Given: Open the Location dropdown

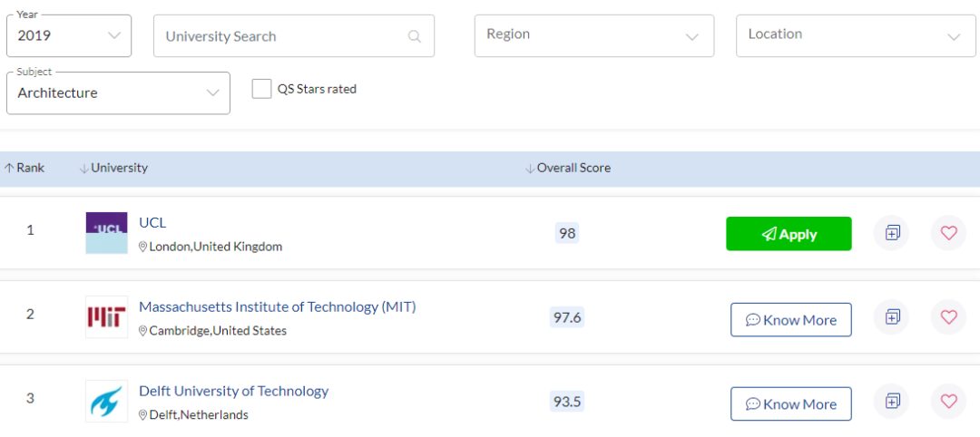Looking at the screenshot, I should [856, 35].
